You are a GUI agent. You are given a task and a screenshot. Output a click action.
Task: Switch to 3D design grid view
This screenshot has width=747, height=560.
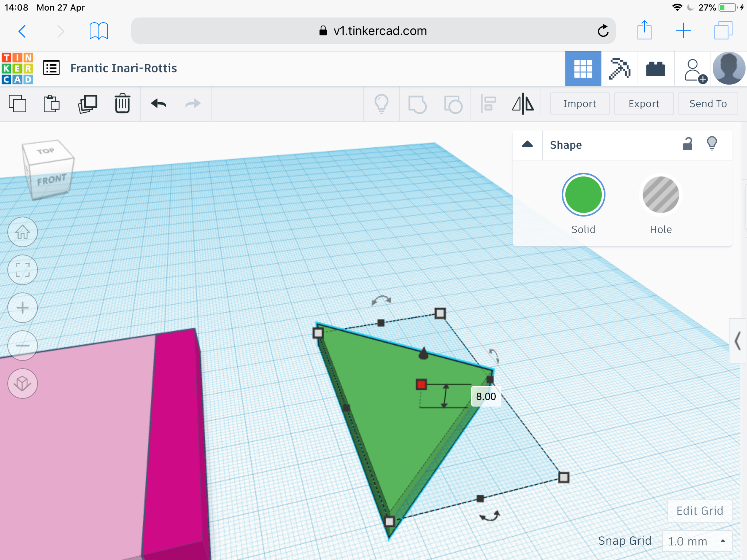click(x=583, y=69)
